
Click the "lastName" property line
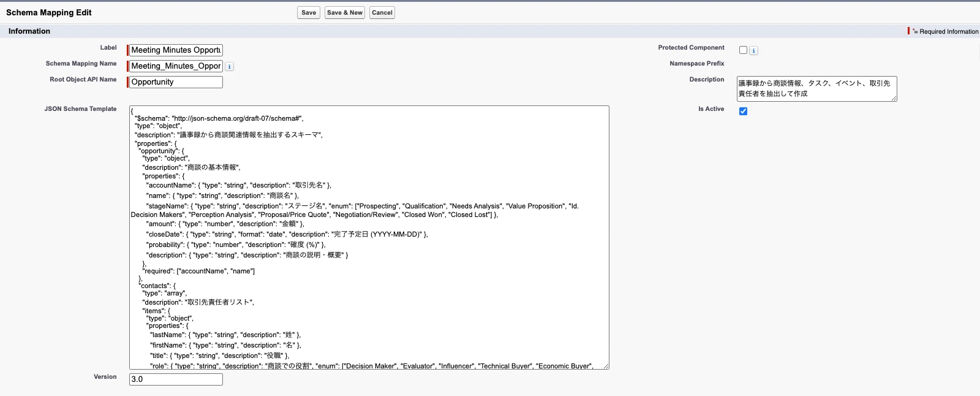click(x=225, y=335)
